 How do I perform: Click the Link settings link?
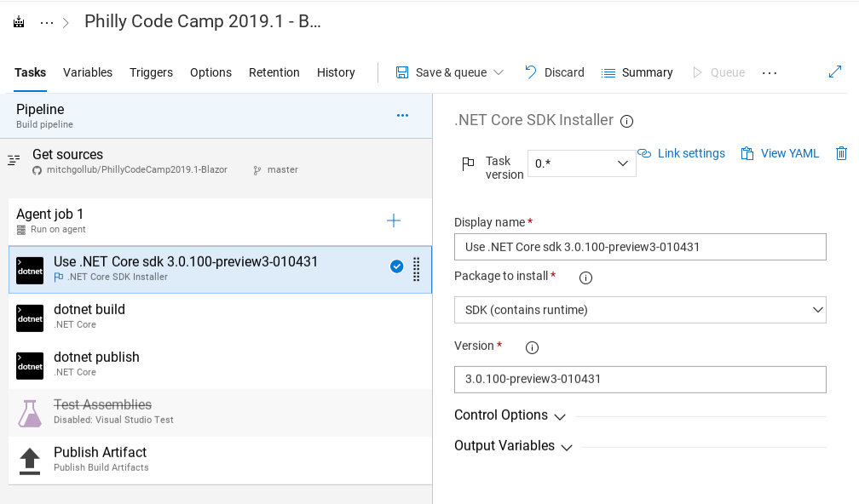pos(682,153)
